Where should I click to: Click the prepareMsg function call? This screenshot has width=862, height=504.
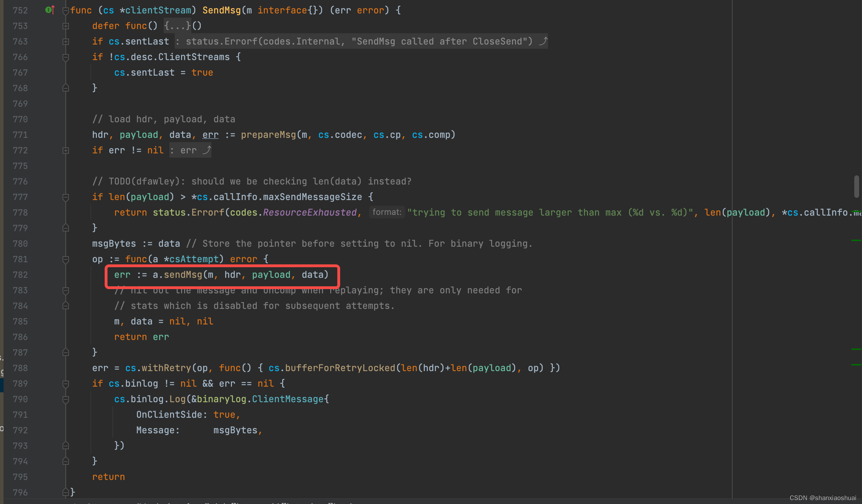(268, 135)
